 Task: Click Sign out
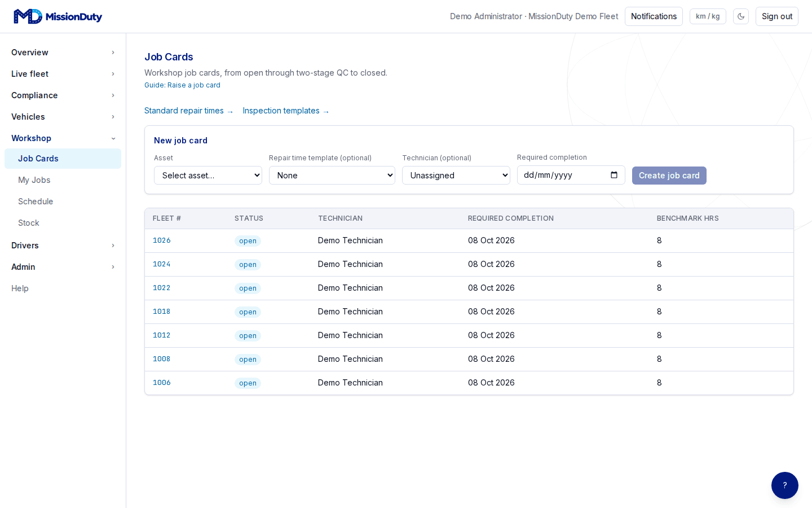[x=777, y=16]
